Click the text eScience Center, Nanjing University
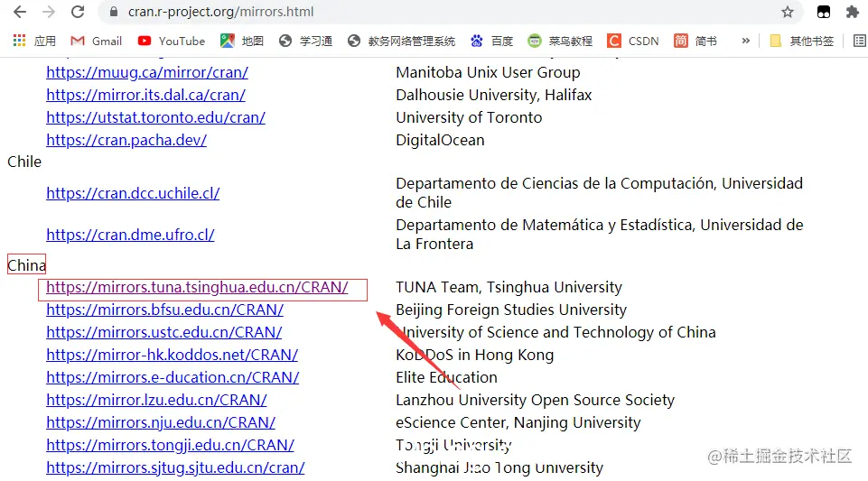 coord(518,423)
